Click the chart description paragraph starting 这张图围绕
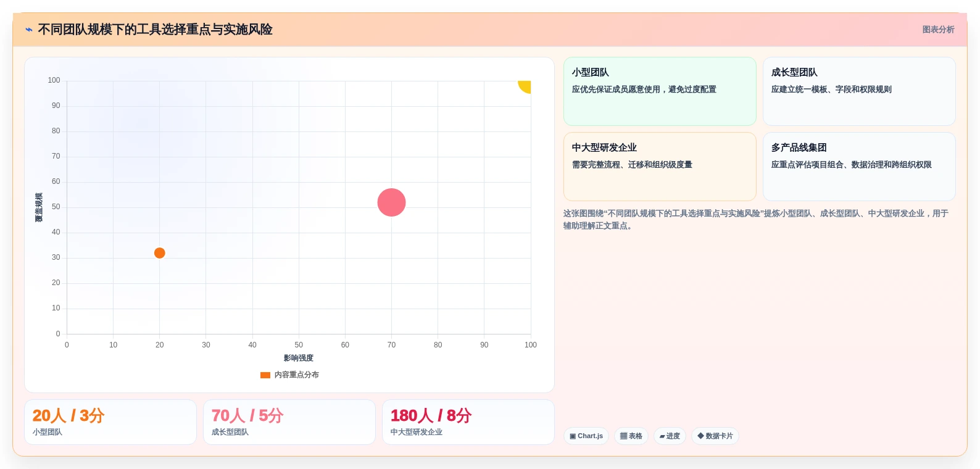Screen dimensions: 980x469 [756, 220]
